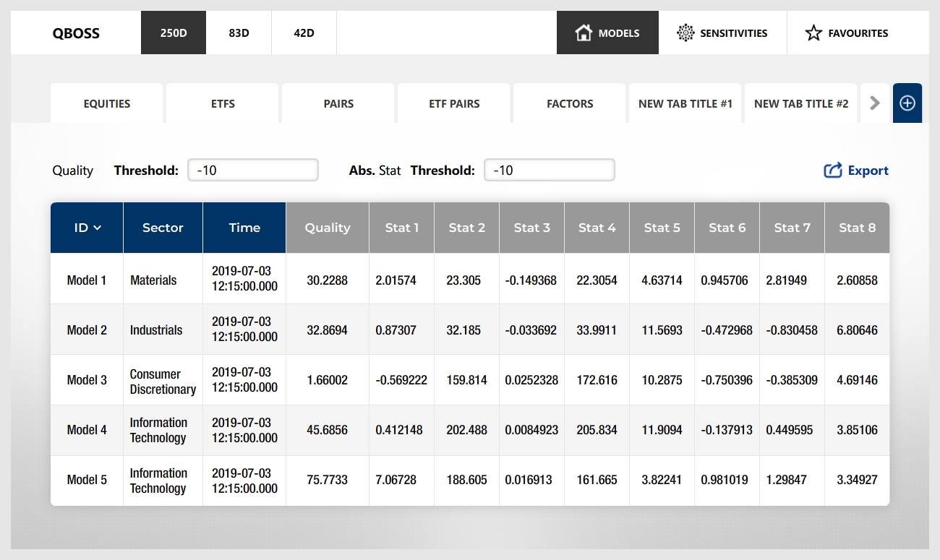Switch to the Factors tab

(570, 103)
